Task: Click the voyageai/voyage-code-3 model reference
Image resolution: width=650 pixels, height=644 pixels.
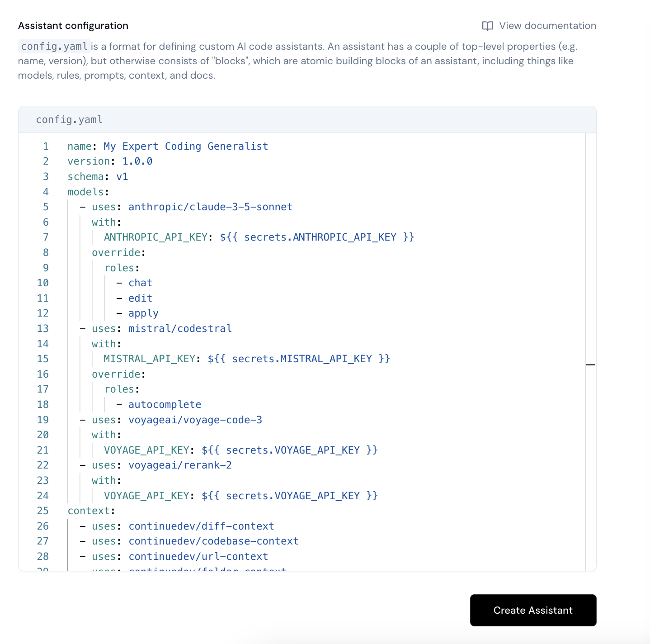Action: (196, 420)
